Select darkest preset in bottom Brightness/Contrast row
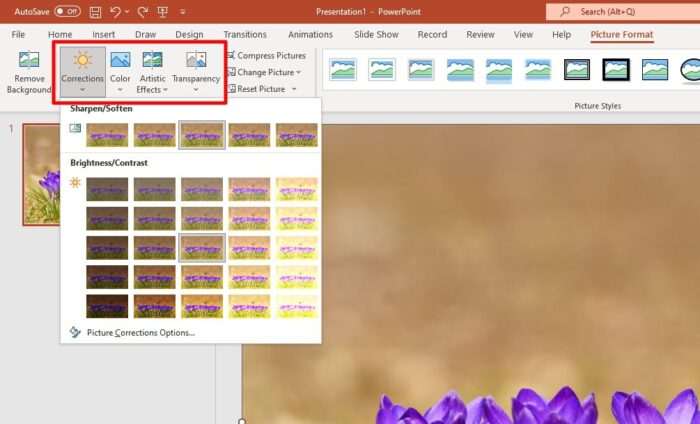Image resolution: width=700 pixels, height=424 pixels. point(107,306)
